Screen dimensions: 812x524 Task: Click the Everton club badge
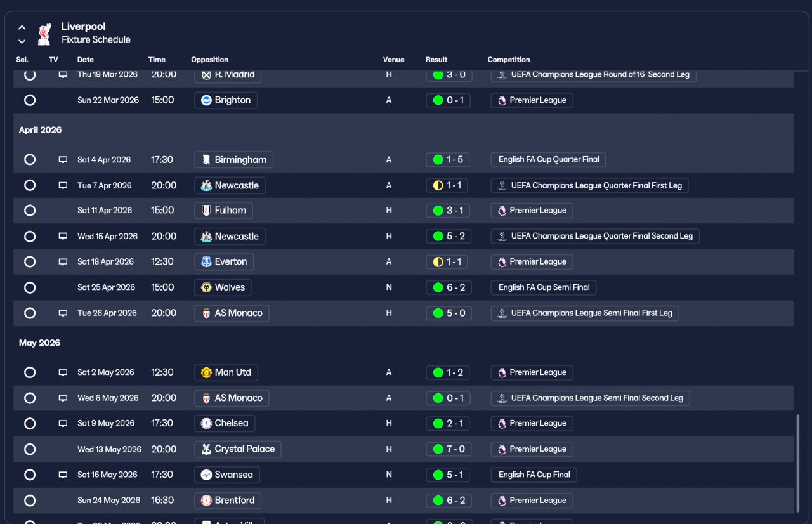(x=206, y=261)
